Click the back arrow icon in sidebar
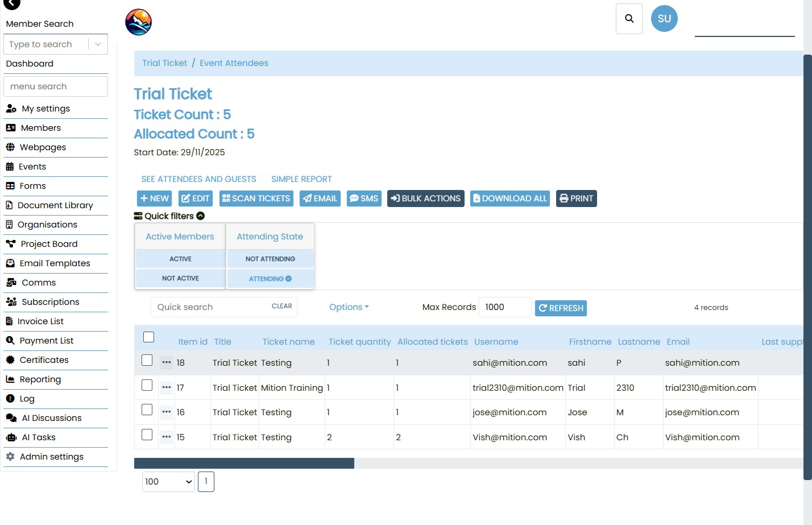Screen dimensions: 812x525 (x=12, y=4)
